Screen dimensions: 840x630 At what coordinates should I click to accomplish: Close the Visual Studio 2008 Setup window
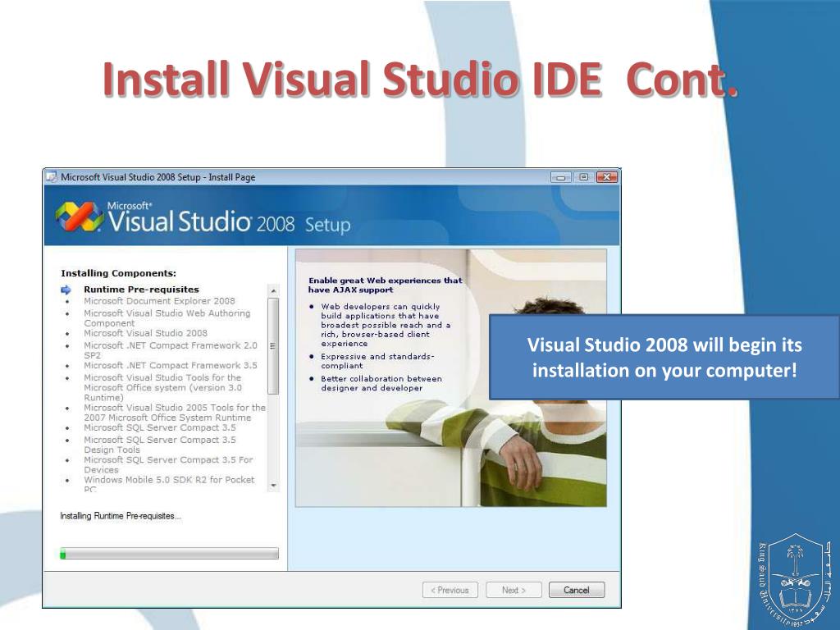point(606,177)
